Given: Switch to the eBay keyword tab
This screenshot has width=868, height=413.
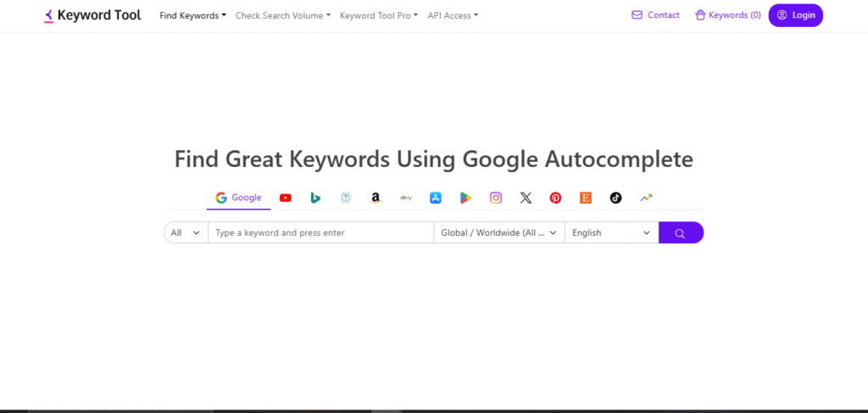Looking at the screenshot, I should click(406, 198).
